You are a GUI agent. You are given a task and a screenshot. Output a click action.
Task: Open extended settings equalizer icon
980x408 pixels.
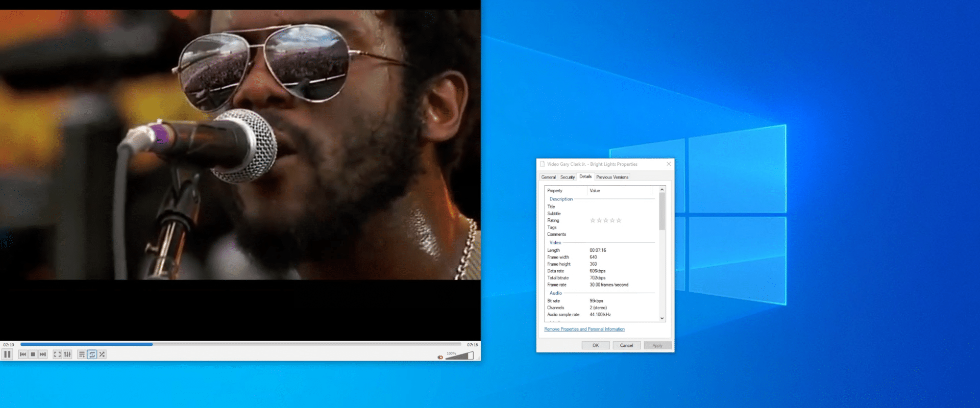point(67,354)
